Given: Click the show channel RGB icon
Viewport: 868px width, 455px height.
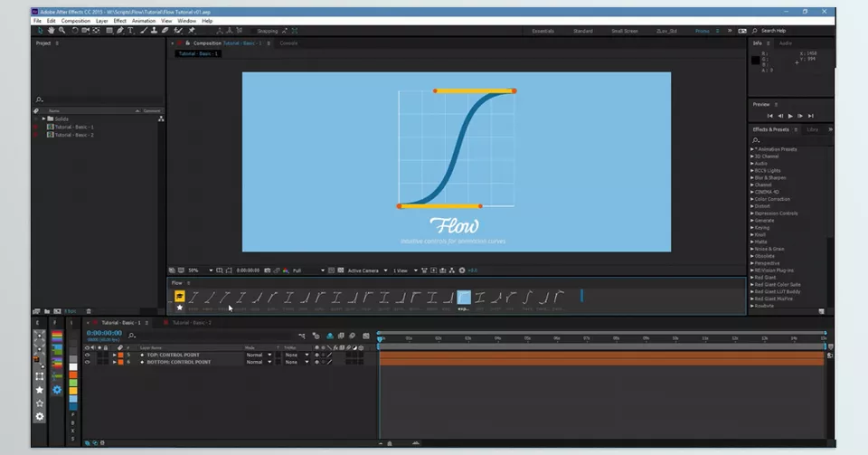Looking at the screenshot, I should [286, 270].
